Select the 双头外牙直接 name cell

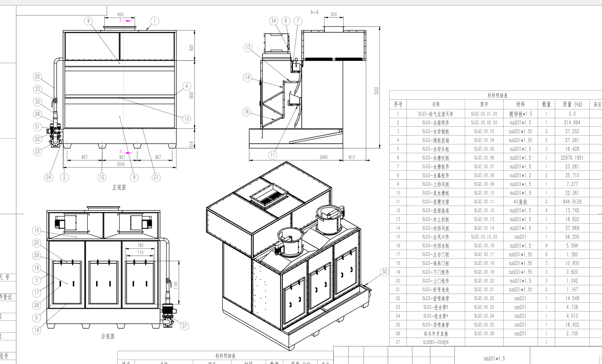(x=436, y=334)
